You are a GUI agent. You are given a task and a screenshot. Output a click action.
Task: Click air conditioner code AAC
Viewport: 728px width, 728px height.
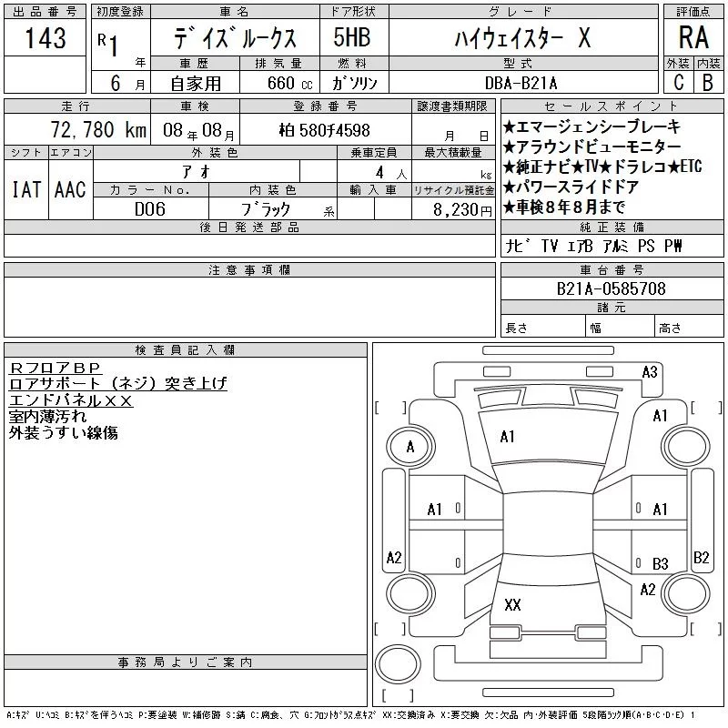tap(70, 189)
